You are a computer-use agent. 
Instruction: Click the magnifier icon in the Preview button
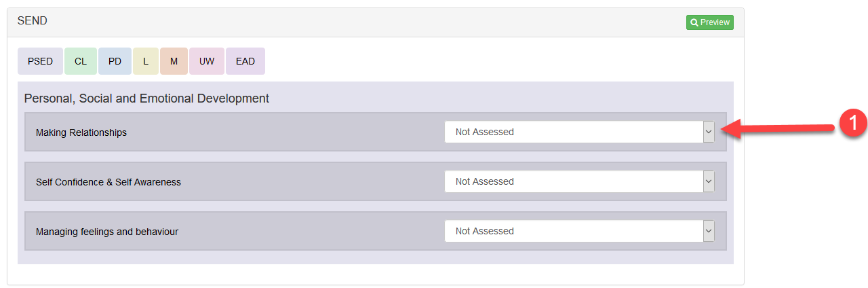(694, 22)
